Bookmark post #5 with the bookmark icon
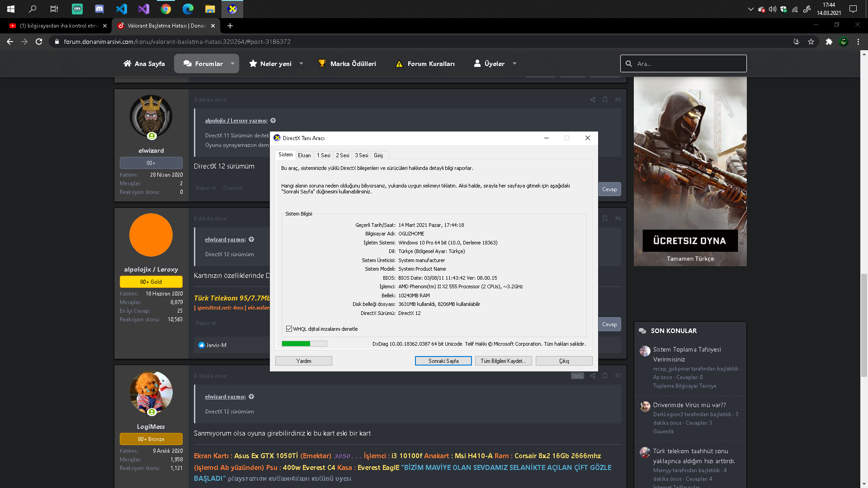Image resolution: width=868 pixels, height=488 pixels. [605, 100]
